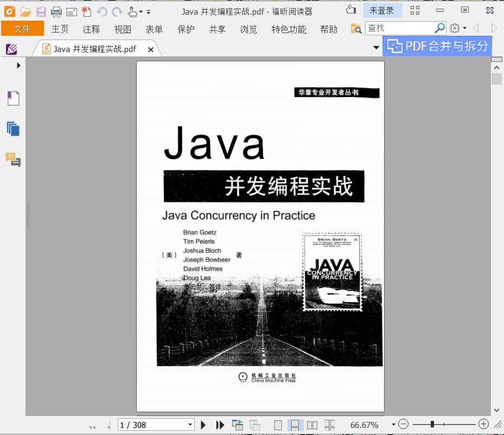Expand the search settings dropdown arrow
Viewport: 504px width, 435px height.
pos(465,28)
